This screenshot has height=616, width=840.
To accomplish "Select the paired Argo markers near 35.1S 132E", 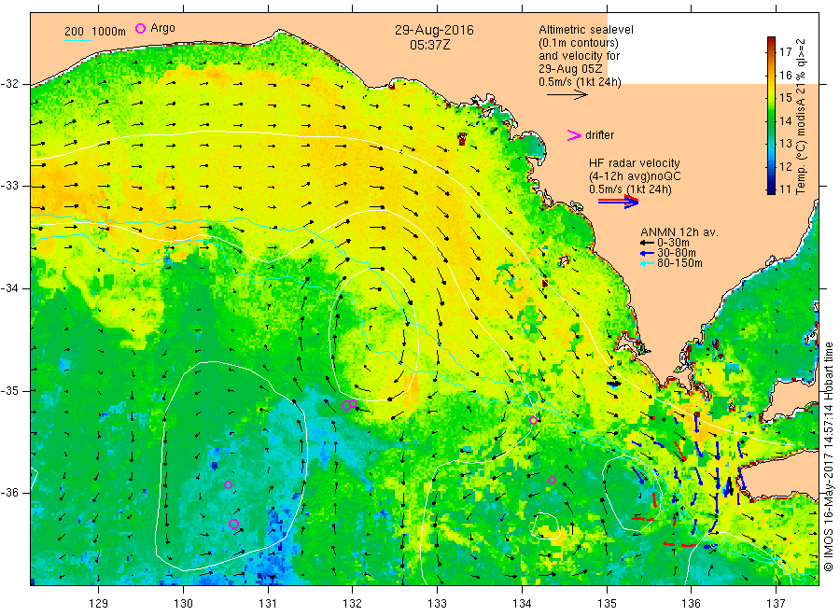I will (349, 404).
